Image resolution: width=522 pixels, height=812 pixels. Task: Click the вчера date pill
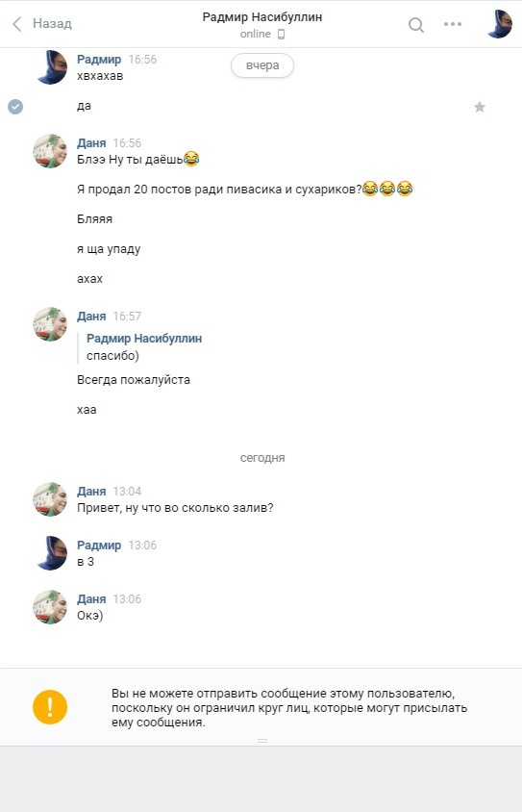pos(262,65)
